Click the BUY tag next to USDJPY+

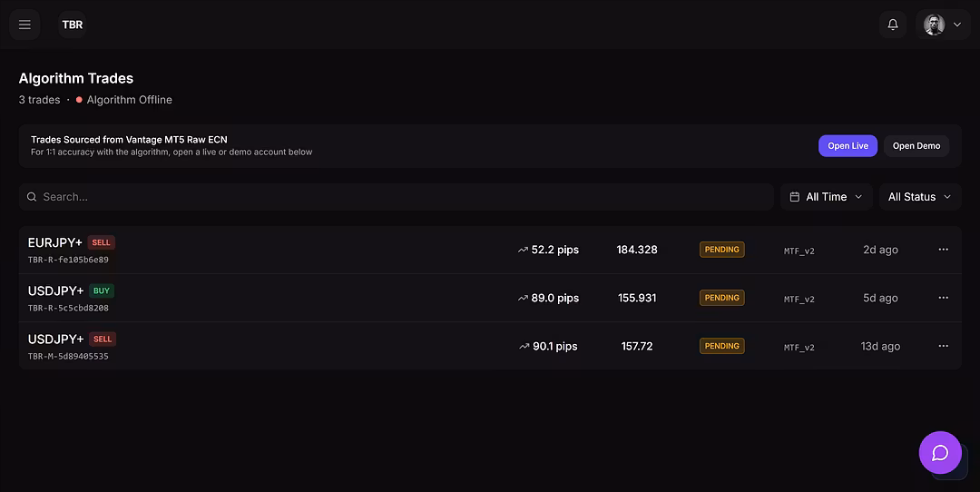[x=102, y=291]
